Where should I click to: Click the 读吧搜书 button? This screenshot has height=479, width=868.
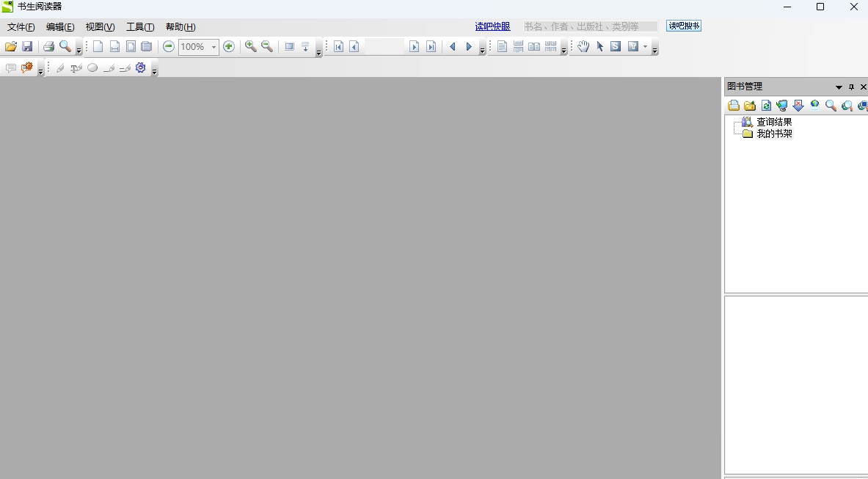pos(684,26)
